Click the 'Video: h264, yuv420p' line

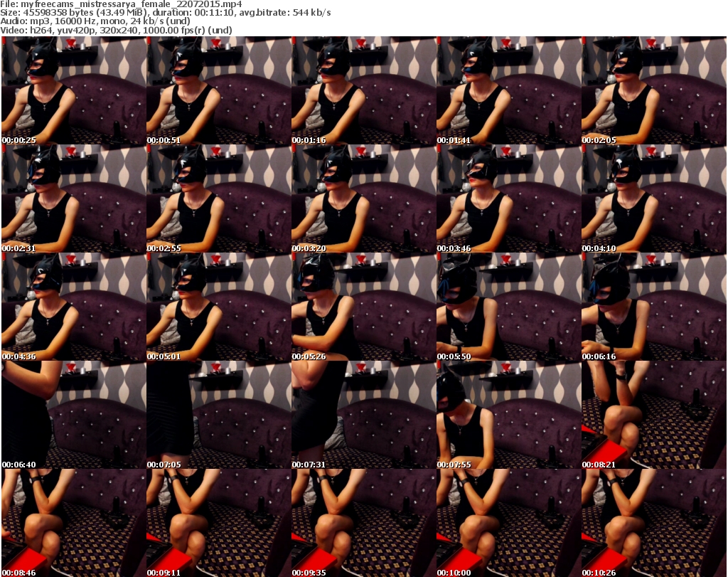tap(116, 30)
